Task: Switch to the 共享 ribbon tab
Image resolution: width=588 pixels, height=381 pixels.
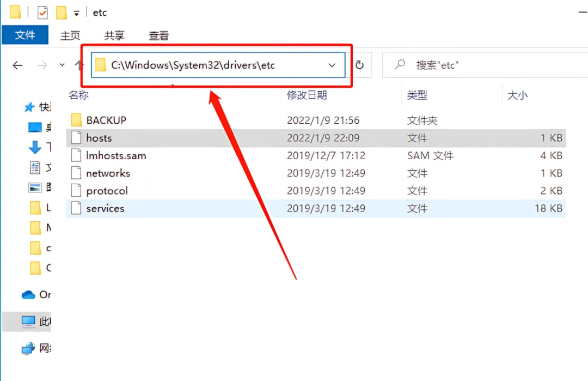Action: 114,35
